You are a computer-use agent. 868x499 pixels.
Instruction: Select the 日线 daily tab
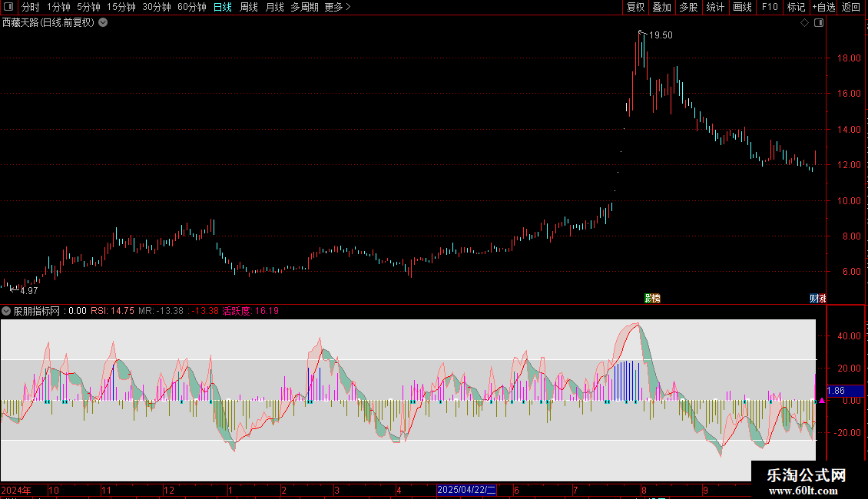pos(223,7)
